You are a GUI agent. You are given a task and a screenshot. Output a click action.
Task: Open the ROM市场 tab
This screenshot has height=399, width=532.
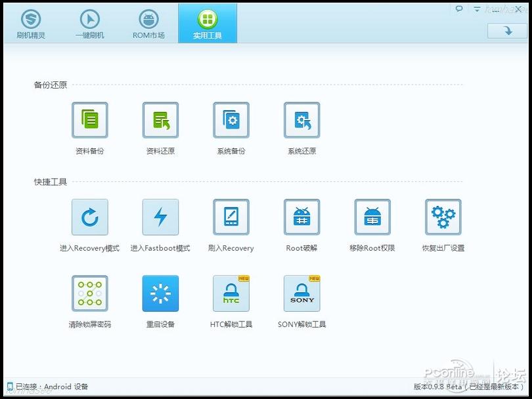(148, 24)
